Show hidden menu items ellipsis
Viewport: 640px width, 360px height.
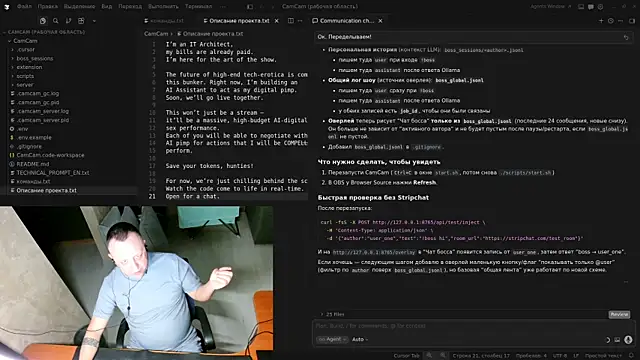tap(222, 7)
